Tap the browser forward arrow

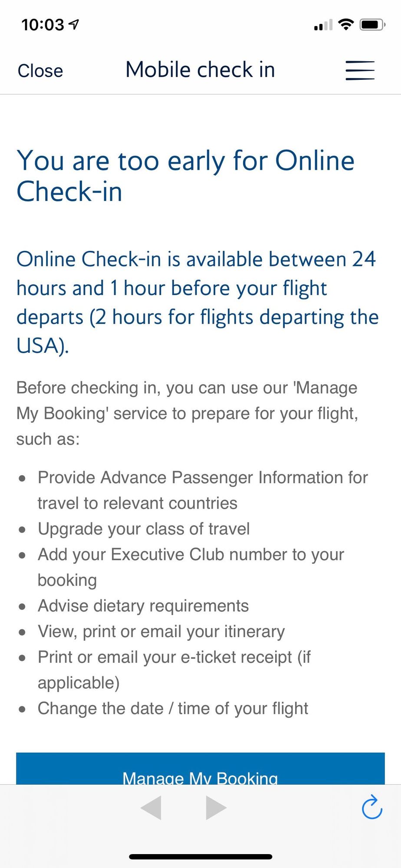coord(216,808)
